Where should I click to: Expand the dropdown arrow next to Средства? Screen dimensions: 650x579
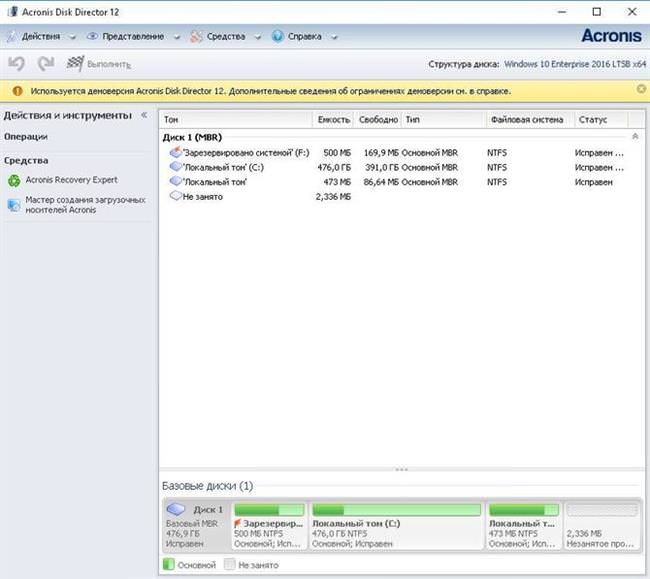[257, 37]
